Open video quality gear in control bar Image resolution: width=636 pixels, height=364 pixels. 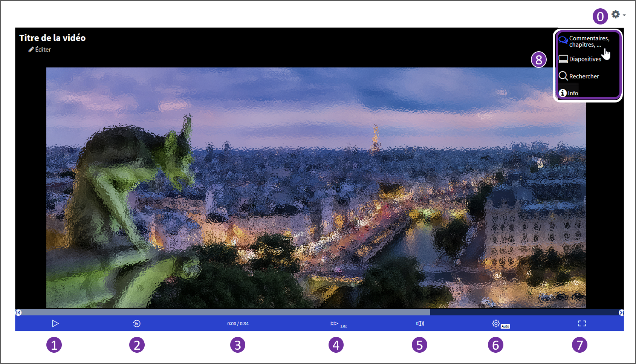pos(496,323)
